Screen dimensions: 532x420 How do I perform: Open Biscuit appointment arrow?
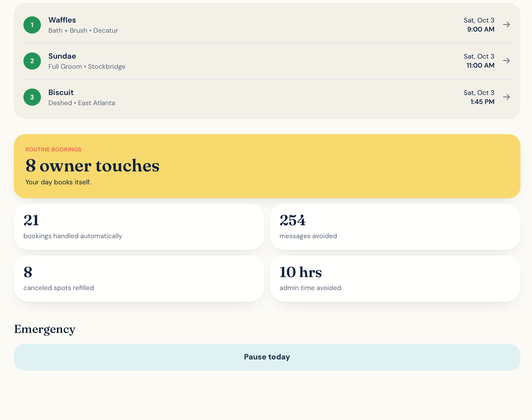click(506, 97)
